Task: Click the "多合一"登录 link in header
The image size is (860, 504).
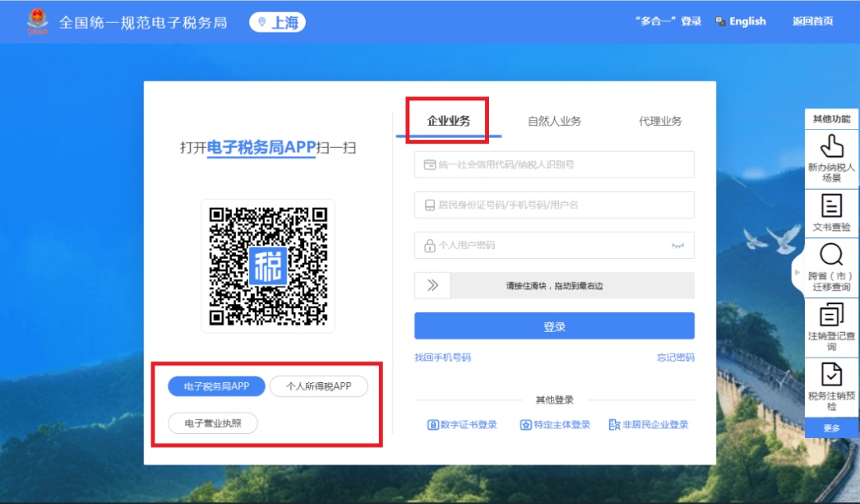Action: [669, 21]
